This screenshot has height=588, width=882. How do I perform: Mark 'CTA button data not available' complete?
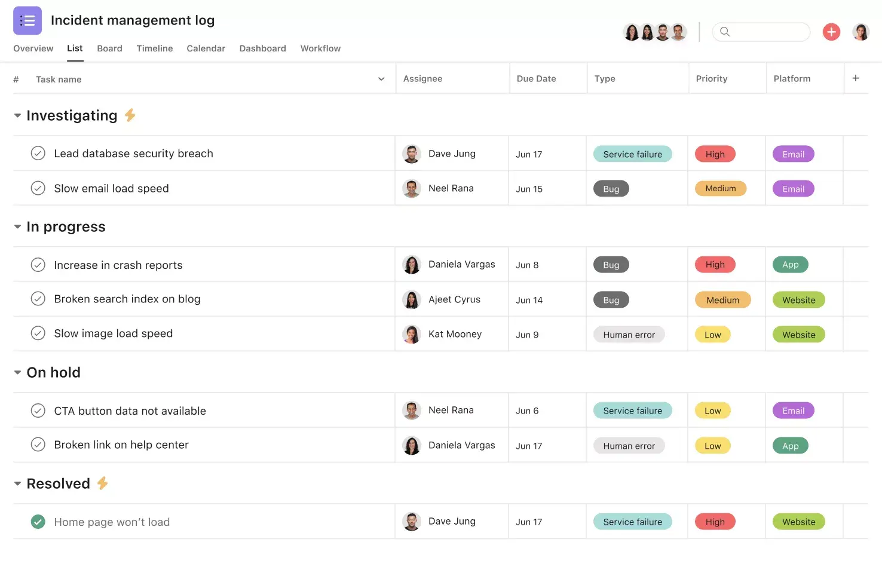point(38,411)
